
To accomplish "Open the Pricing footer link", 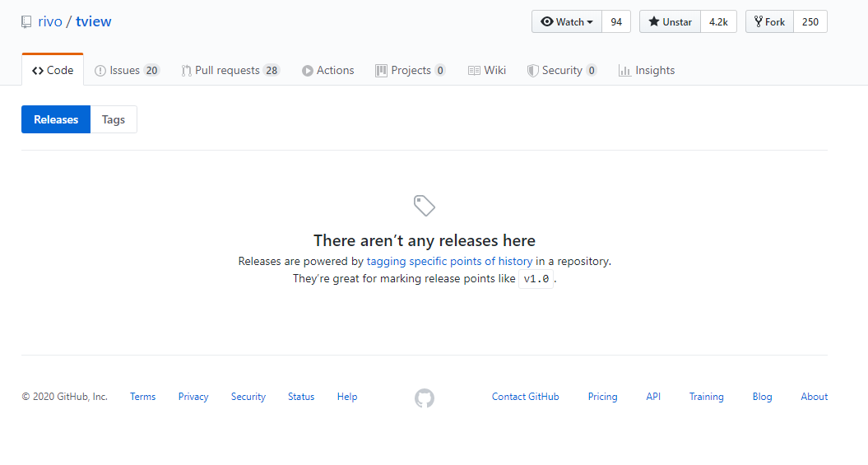I will point(602,397).
